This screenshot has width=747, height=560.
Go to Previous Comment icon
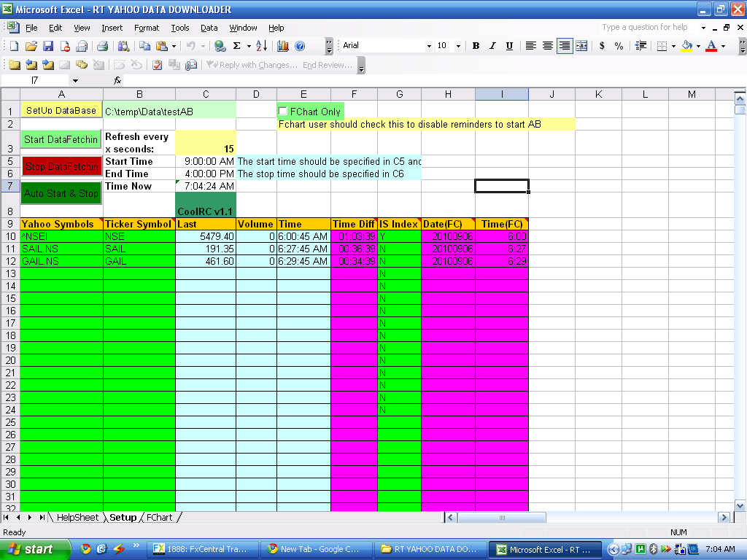pyautogui.click(x=31, y=65)
